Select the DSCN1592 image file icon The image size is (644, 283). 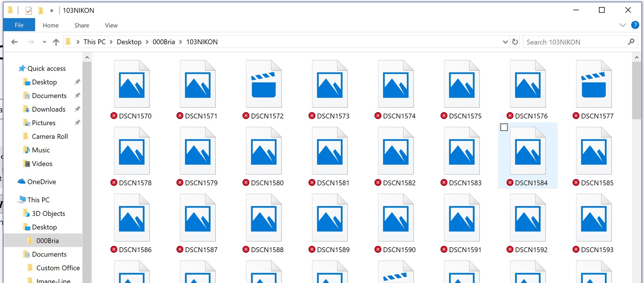528,218
